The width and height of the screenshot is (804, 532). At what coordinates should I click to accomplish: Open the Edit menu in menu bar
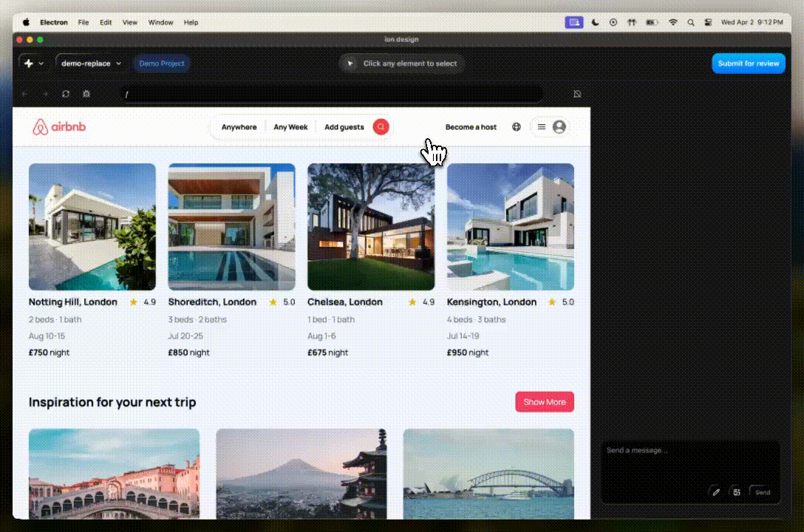point(106,22)
